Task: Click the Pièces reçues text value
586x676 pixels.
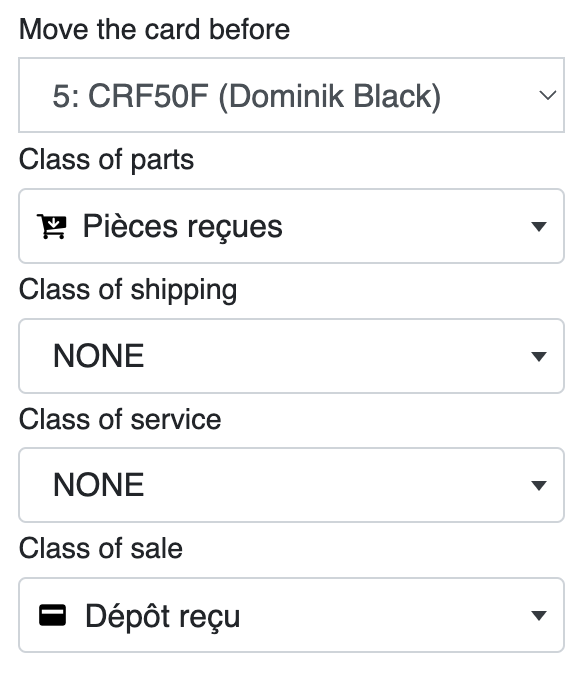Action: [182, 227]
